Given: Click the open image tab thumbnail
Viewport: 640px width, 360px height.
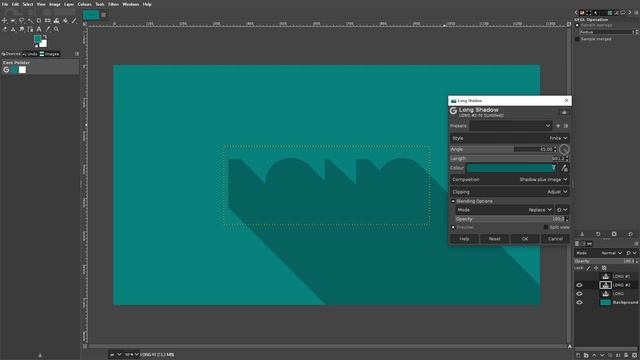Looking at the screenshot, I should point(91,15).
